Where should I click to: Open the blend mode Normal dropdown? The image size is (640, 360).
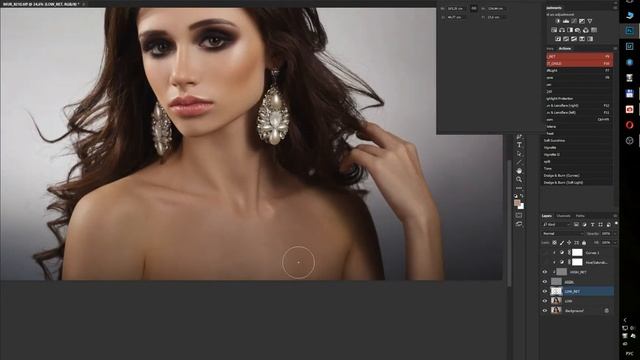[x=562, y=233]
